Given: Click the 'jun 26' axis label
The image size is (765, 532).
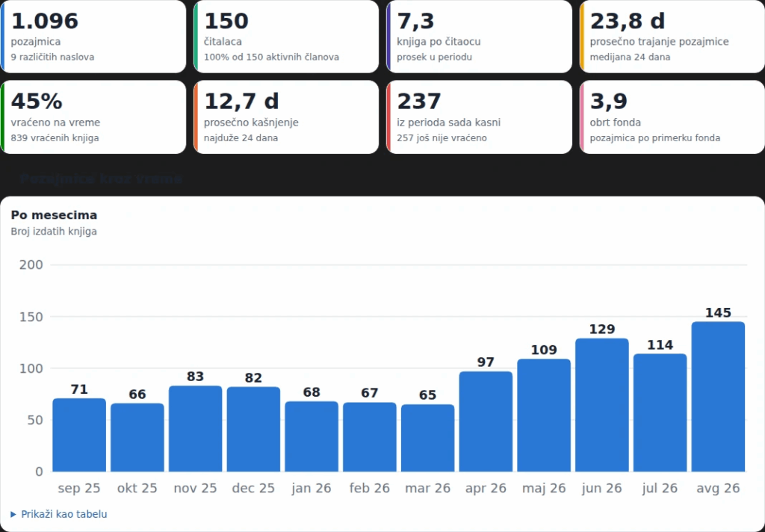Looking at the screenshot, I should tap(601, 488).
